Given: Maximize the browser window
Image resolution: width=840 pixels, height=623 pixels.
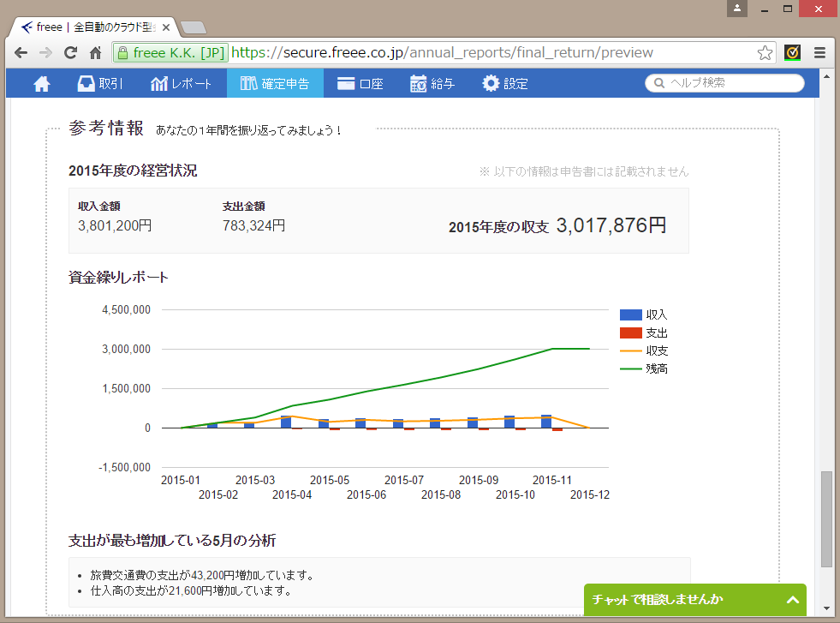Looking at the screenshot, I should tap(788, 8).
